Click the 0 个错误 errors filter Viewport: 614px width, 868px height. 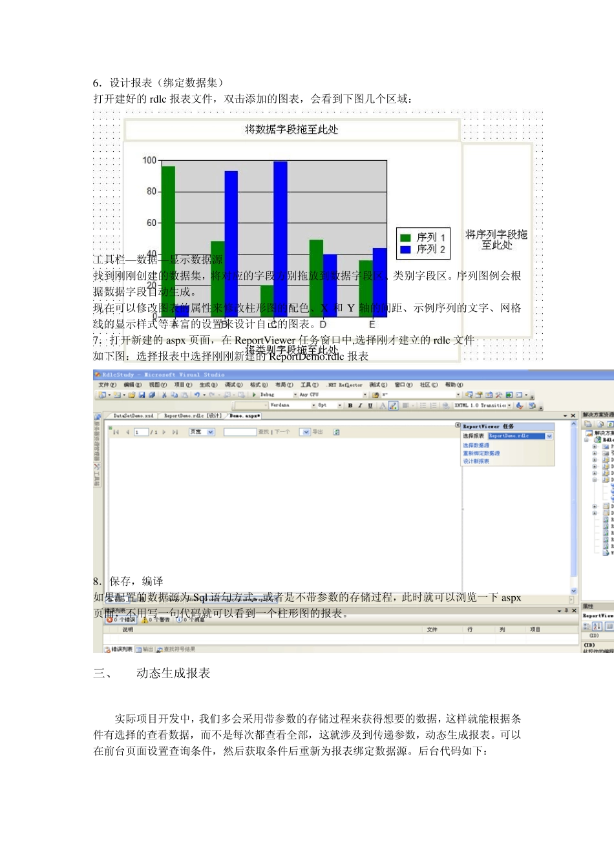[122, 619]
